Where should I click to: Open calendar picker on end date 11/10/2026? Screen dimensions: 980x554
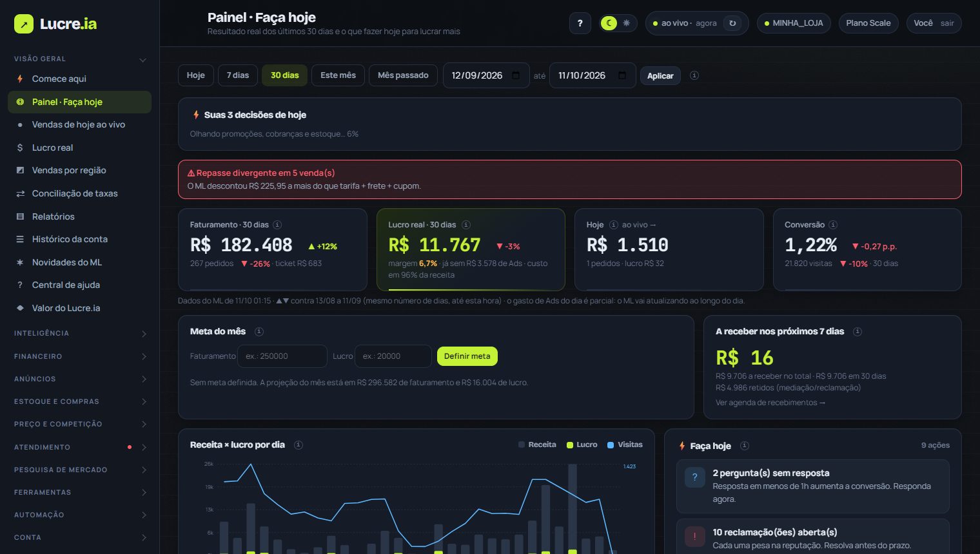[622, 75]
